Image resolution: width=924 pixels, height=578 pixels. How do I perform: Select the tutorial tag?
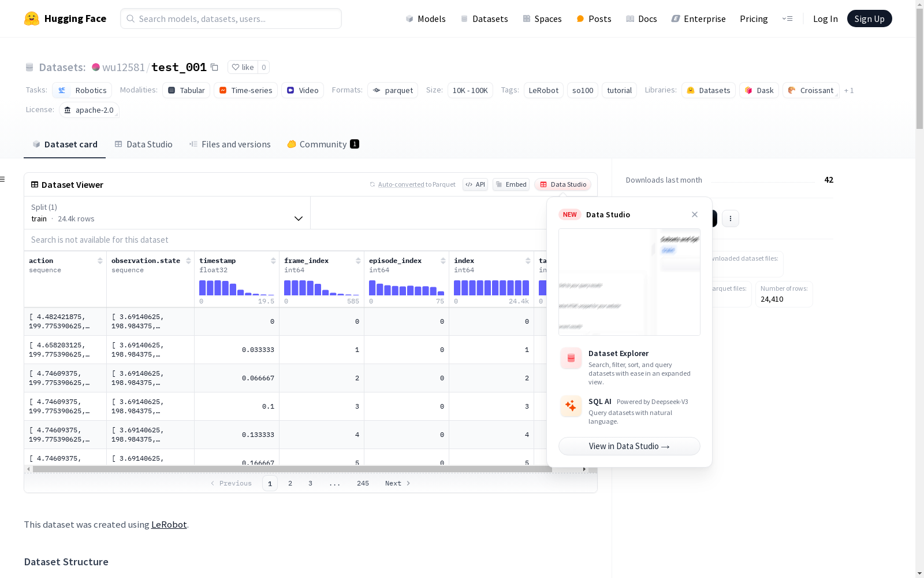619,90
